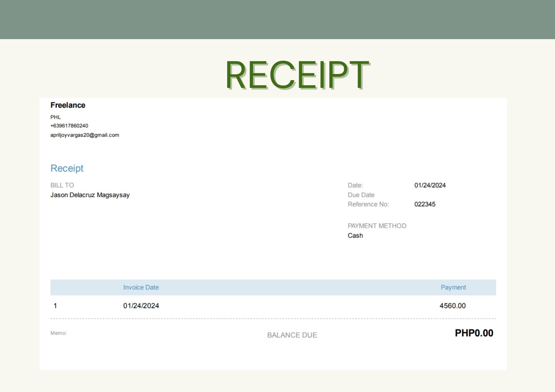The width and height of the screenshot is (555, 392).
Task: Click the reference number 022345
Action: (425, 204)
